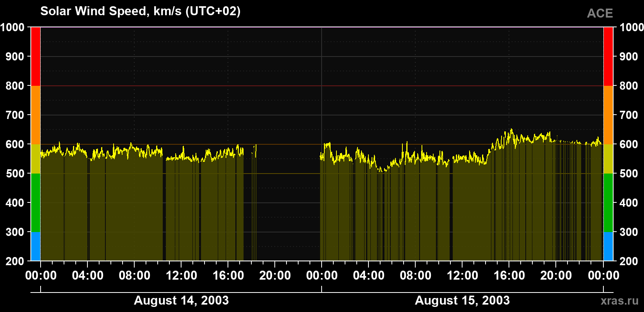The width and height of the screenshot is (644, 312).
Task: Click the August 14, 2003 date label
Action: [x=181, y=300]
